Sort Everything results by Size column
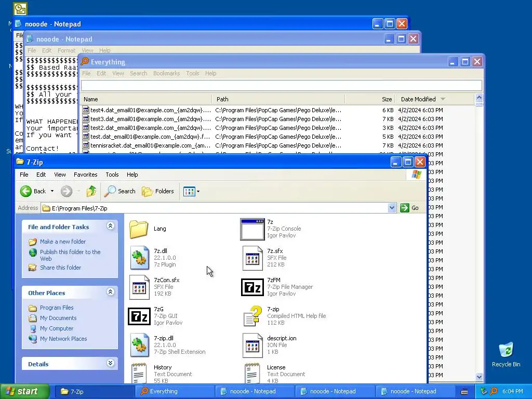 coord(370,99)
